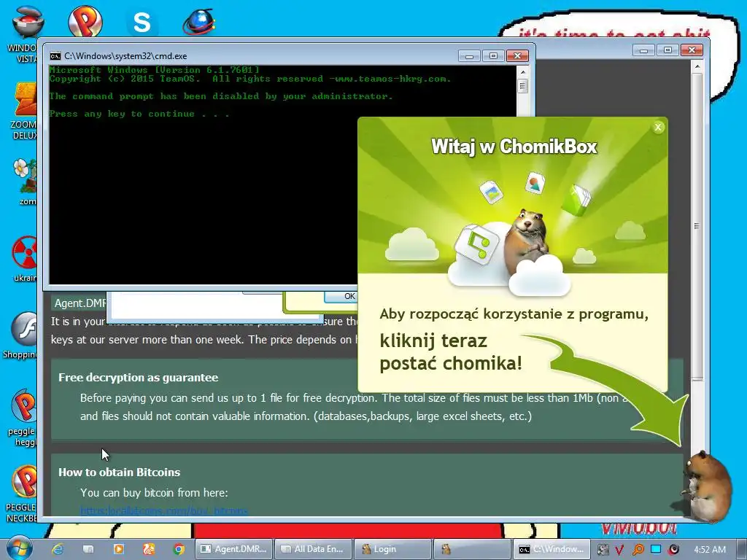Viewport: 747px width, 560px height.
Task: Click the 'Witaj w ChomikBox' title
Action: pyautogui.click(x=514, y=147)
